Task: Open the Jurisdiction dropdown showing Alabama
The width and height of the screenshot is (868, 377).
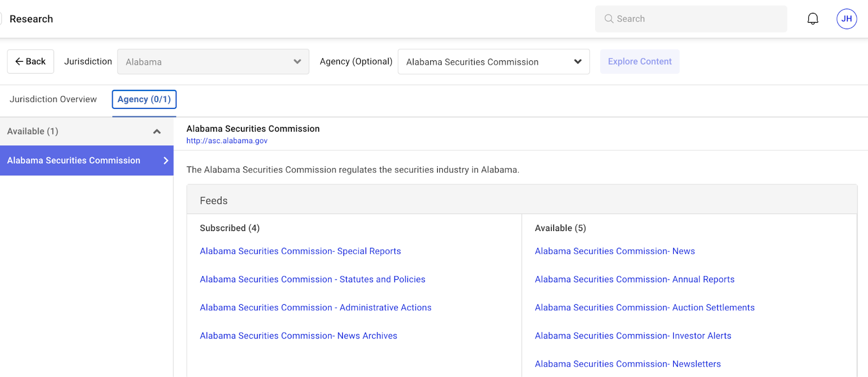Action: coord(213,62)
